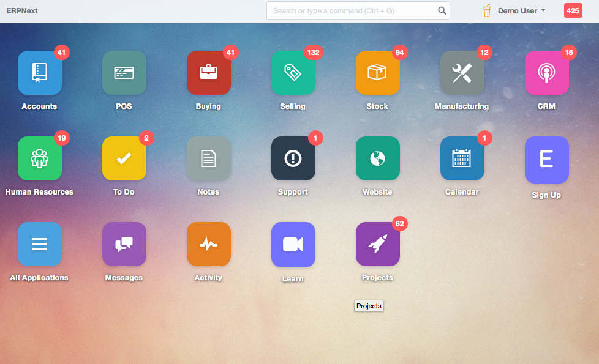This screenshot has height=364, width=599.
Task: Open the Calendar icon
Action: [x=462, y=158]
